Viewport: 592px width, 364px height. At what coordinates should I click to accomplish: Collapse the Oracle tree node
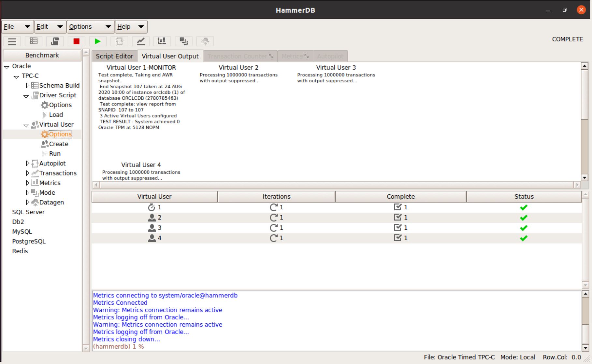point(7,67)
